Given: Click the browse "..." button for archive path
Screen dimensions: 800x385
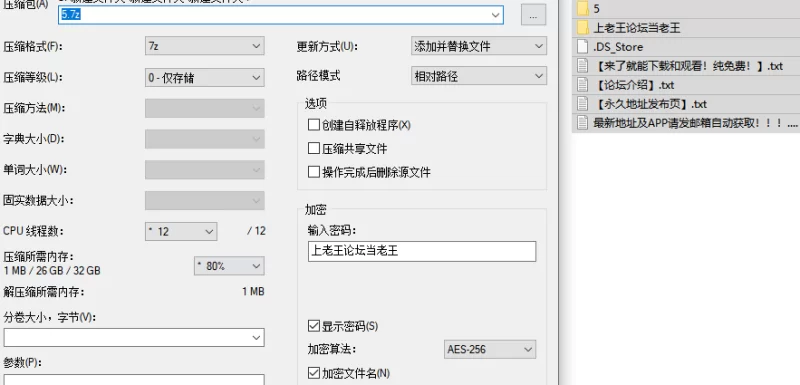Looking at the screenshot, I should pyautogui.click(x=533, y=15).
